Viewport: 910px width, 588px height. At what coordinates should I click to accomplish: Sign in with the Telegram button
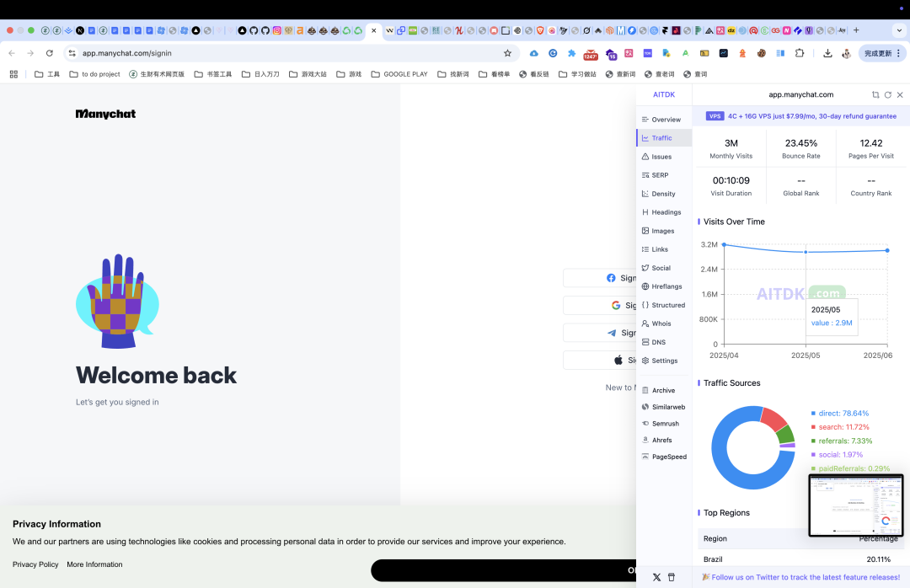pyautogui.click(x=600, y=333)
